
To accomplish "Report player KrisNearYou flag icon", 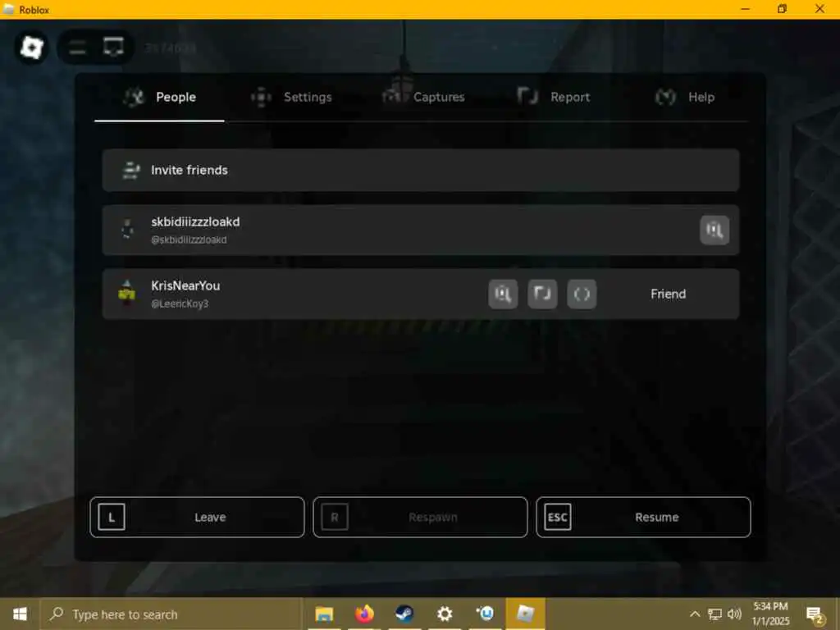I will click(542, 294).
